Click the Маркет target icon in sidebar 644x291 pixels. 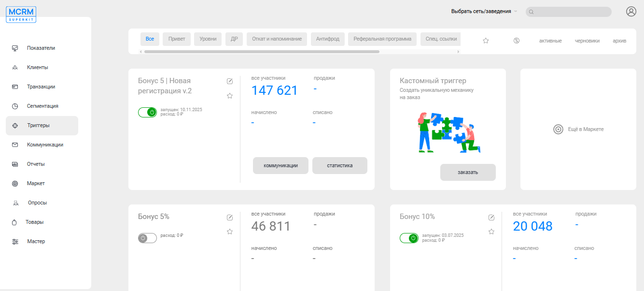coord(15,183)
